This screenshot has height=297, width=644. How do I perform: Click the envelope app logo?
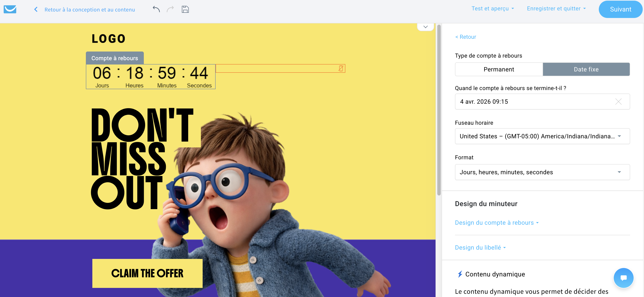pos(10,9)
